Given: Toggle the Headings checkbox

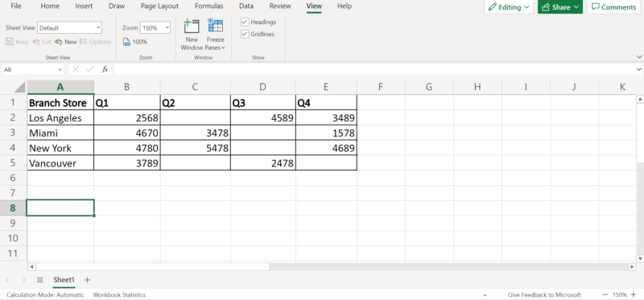Looking at the screenshot, I should click(245, 22).
